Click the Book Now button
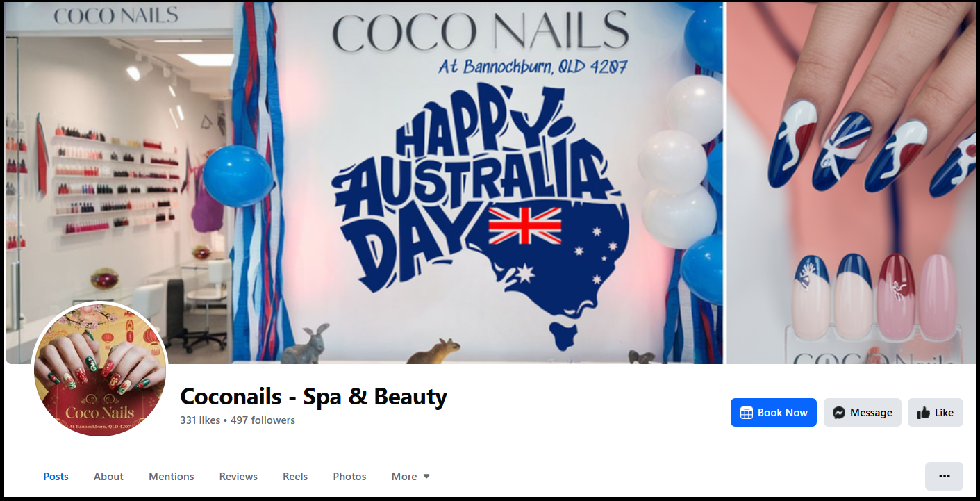Image resolution: width=980 pixels, height=501 pixels. tap(774, 413)
